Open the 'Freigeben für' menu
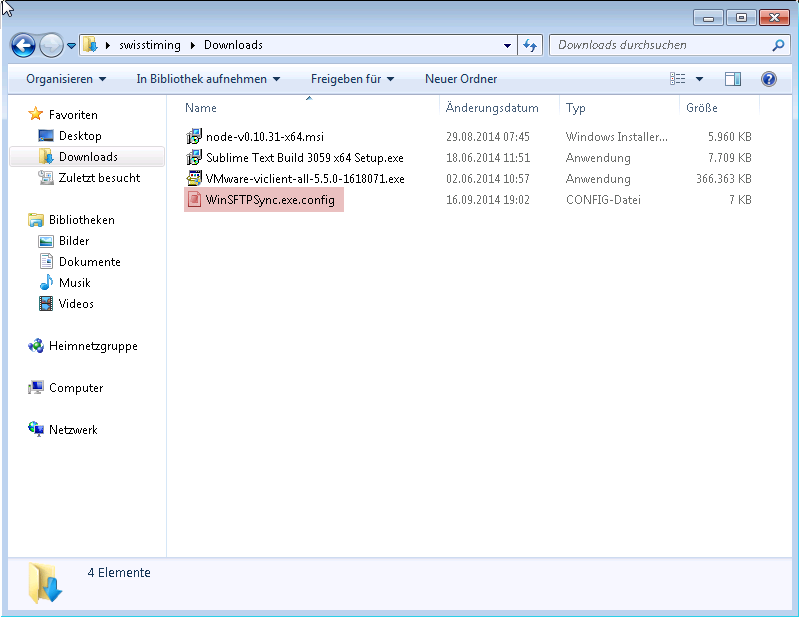The height and width of the screenshot is (618, 799). coord(352,79)
